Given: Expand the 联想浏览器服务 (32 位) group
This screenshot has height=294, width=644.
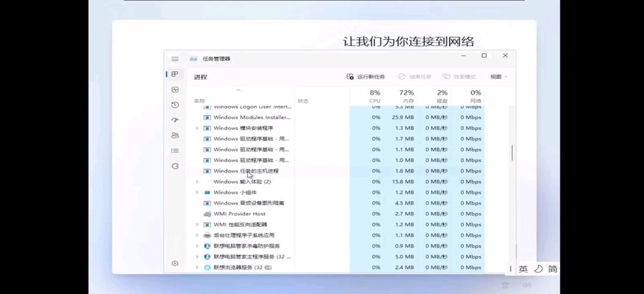Looking at the screenshot, I should tap(197, 268).
